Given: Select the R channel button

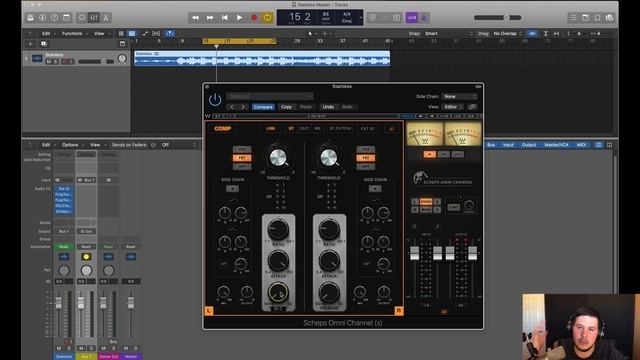Looking at the screenshot, I should (399, 311).
